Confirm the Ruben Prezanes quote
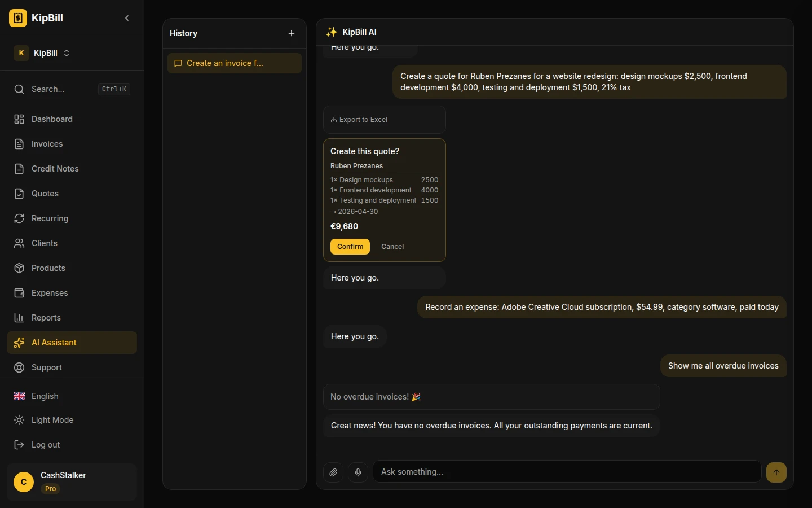Screen dimensions: 812x508 (350, 247)
